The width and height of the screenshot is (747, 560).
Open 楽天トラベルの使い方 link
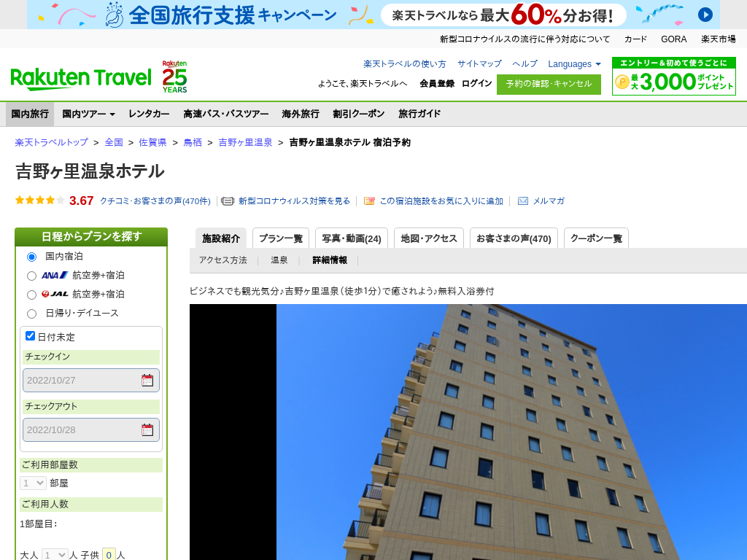coord(405,64)
